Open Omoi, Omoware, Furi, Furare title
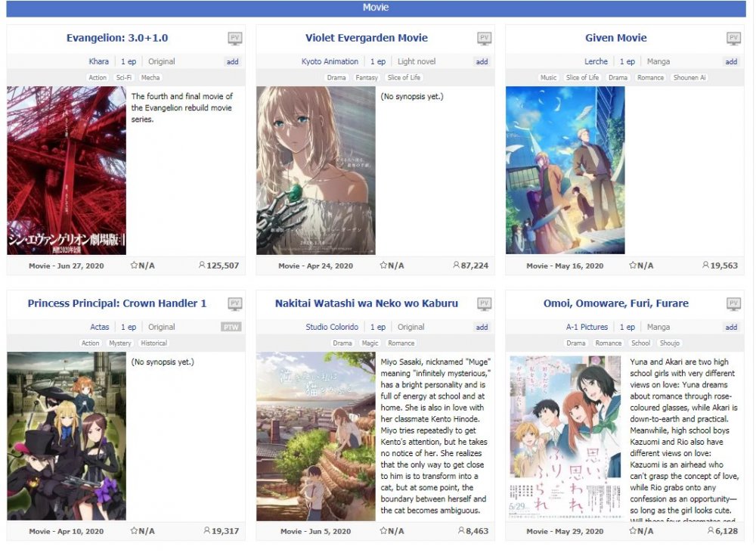Viewport: 756px width, 556px height. pyautogui.click(x=615, y=303)
